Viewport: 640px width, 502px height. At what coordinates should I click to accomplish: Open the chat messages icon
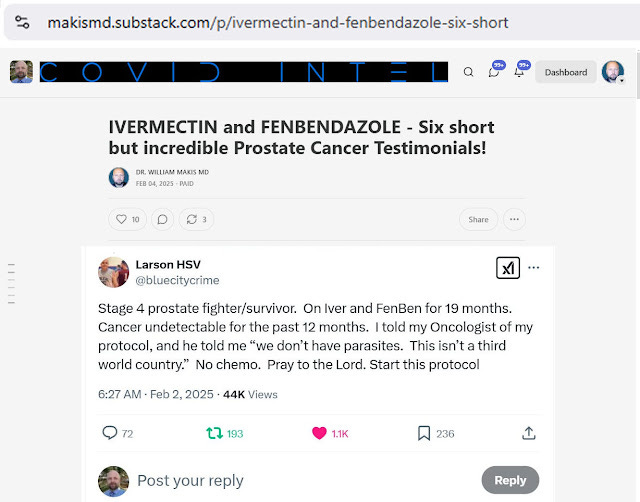pyautogui.click(x=494, y=72)
